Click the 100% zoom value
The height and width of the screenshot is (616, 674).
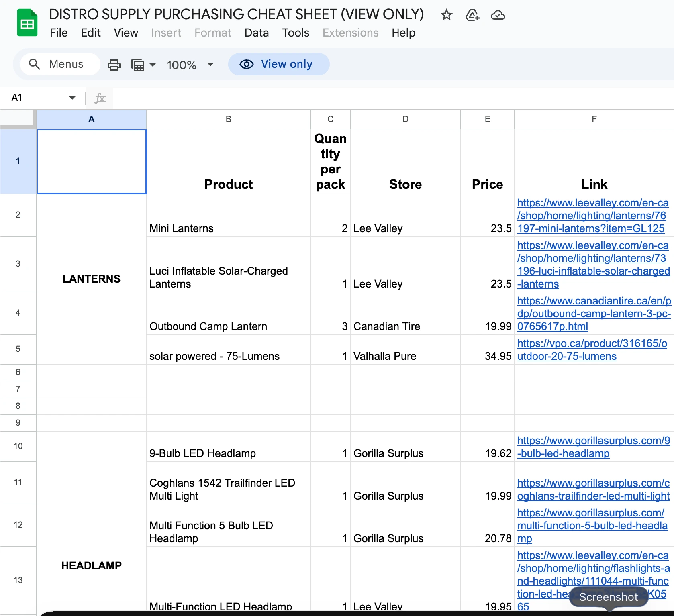pyautogui.click(x=182, y=65)
